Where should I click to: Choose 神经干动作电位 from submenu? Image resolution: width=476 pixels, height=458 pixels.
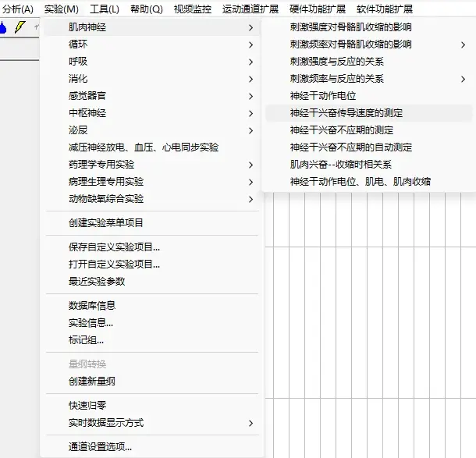pyautogui.click(x=322, y=96)
